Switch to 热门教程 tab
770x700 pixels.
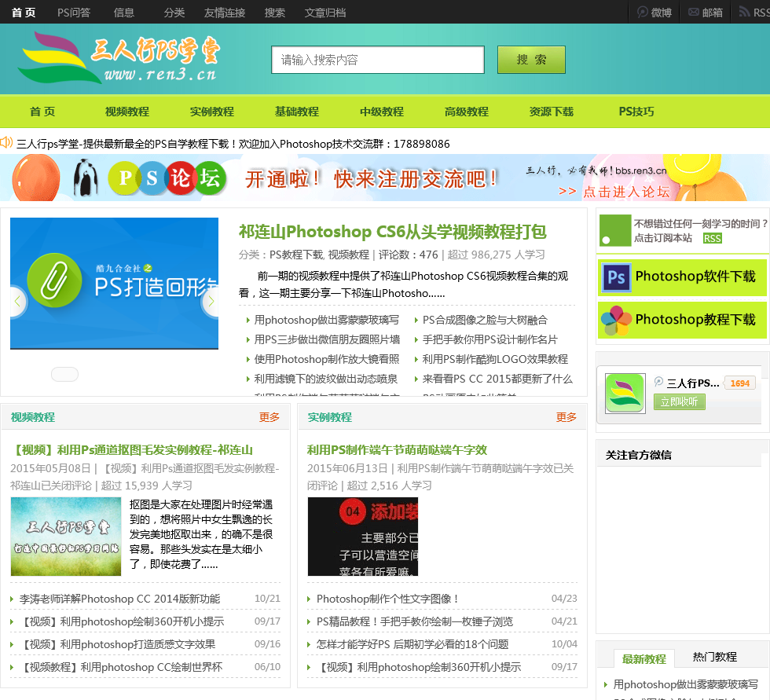point(714,657)
